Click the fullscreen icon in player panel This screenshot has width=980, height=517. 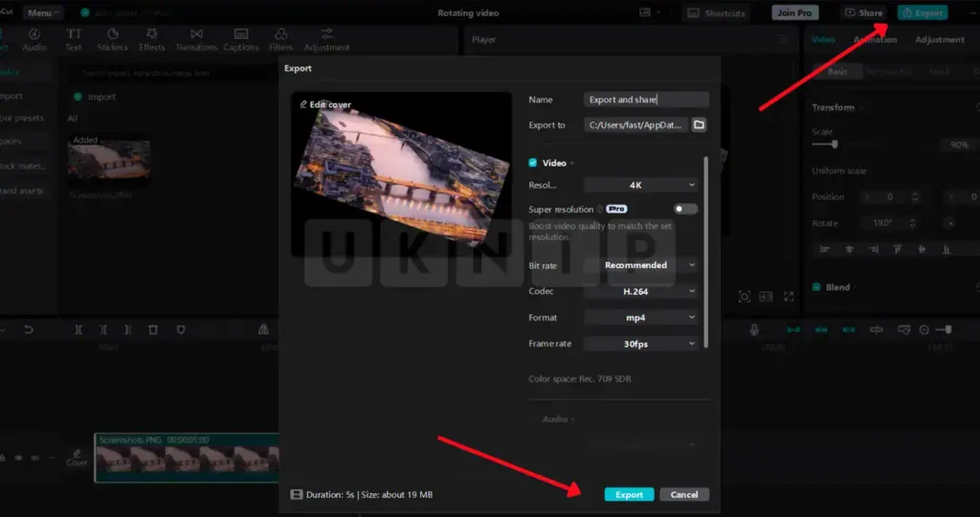pyautogui.click(x=789, y=297)
